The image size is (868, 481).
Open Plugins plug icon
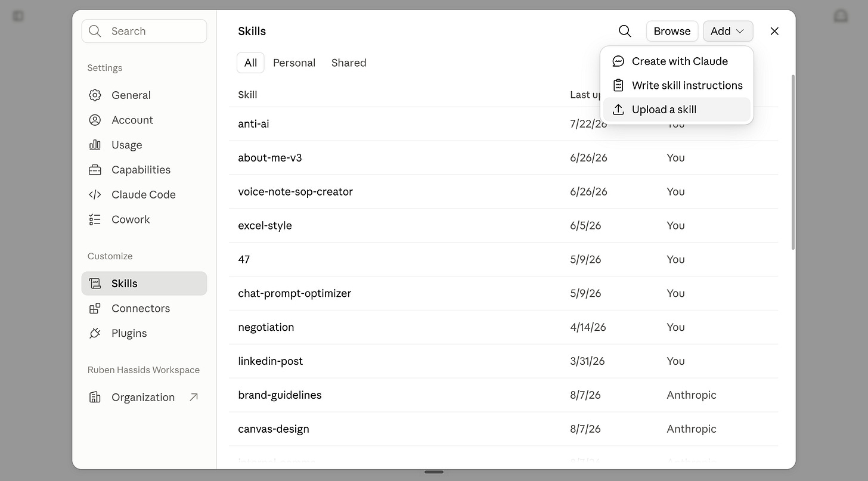(95, 333)
